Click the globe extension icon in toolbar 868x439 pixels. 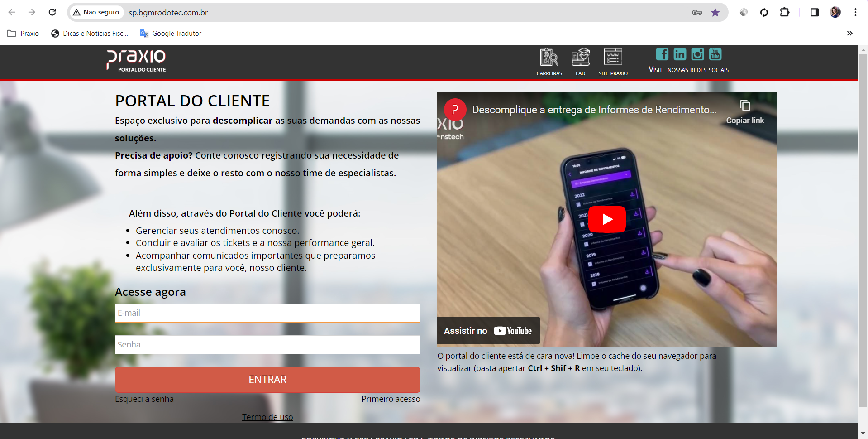[x=744, y=12]
